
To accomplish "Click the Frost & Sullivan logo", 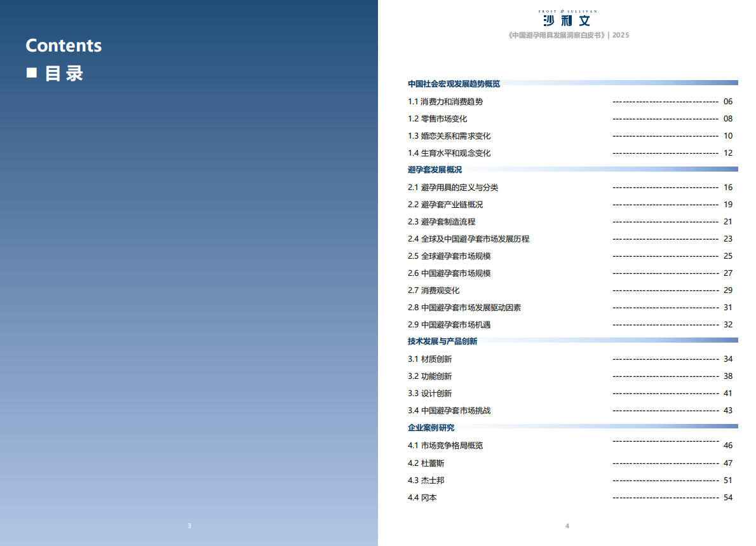I will (567, 10).
